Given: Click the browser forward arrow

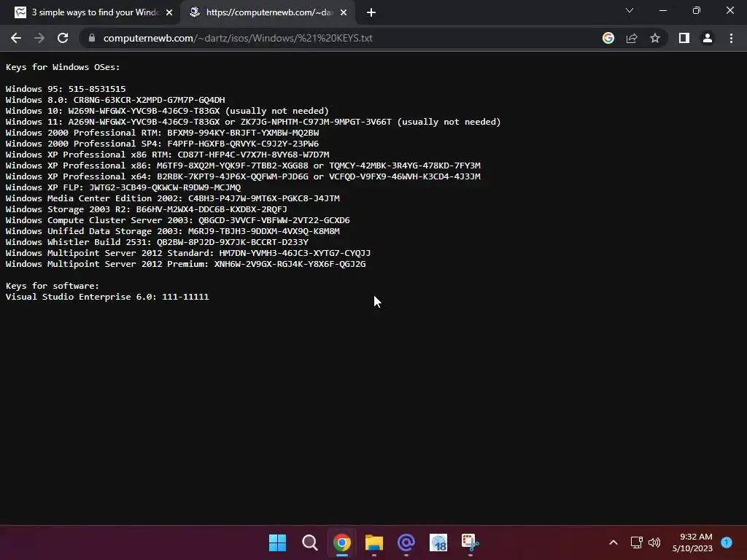Looking at the screenshot, I should coord(39,38).
